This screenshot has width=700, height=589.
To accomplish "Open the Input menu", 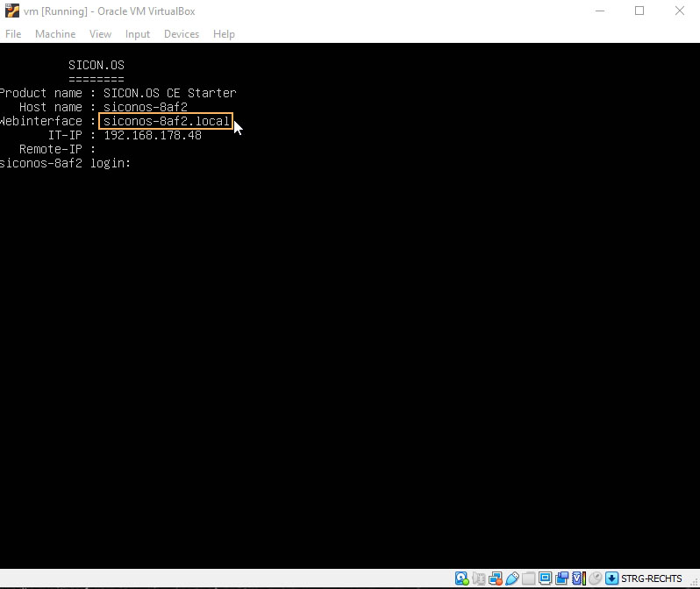I will point(138,34).
